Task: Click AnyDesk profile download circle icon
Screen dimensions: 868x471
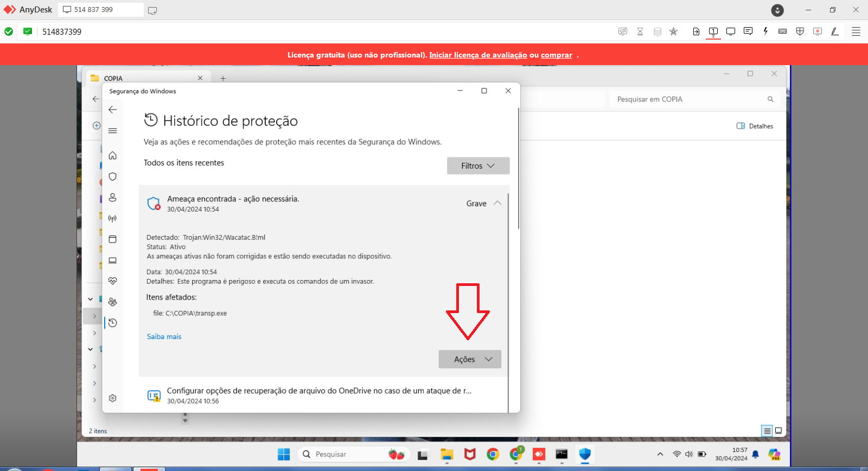Action: (777, 10)
